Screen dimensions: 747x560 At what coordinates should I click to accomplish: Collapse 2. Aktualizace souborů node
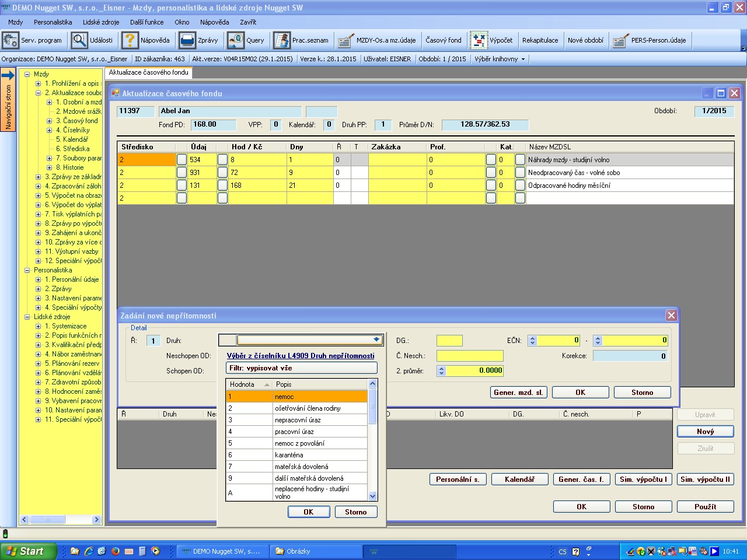[39, 93]
